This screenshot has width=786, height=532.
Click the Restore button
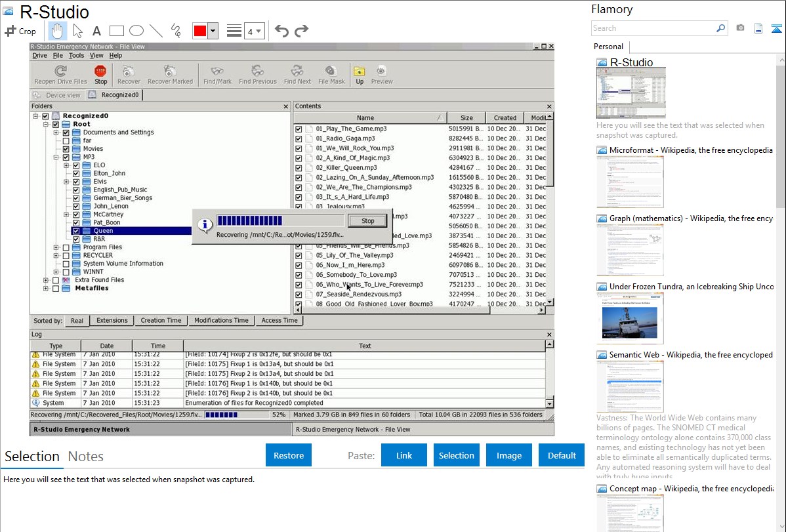(x=289, y=455)
